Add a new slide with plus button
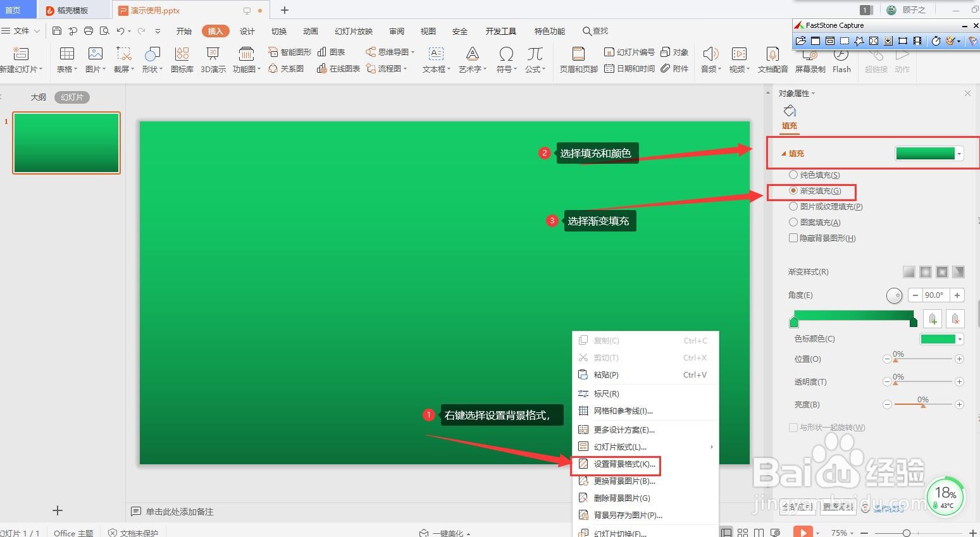Image resolution: width=980 pixels, height=537 pixels. click(58, 510)
